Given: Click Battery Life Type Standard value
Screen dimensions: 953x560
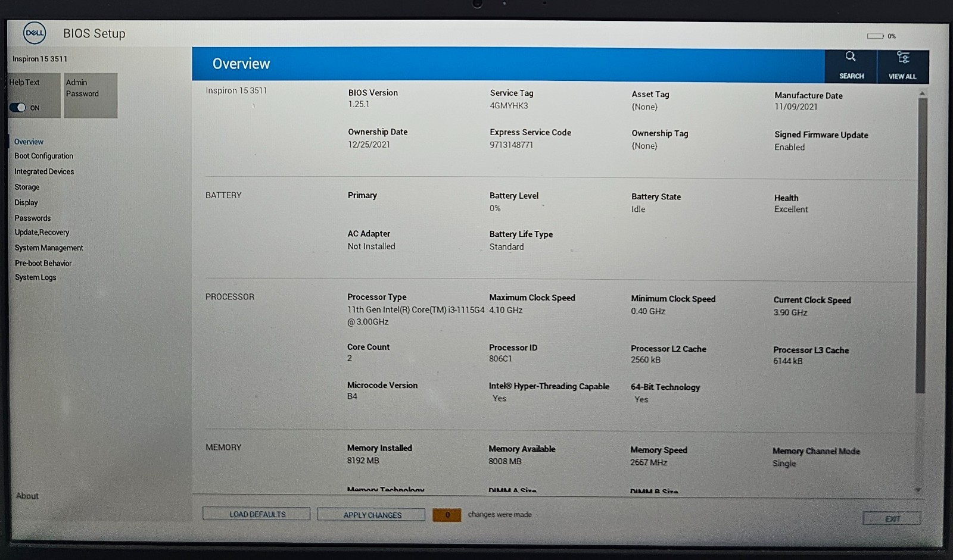Looking at the screenshot, I should (506, 247).
